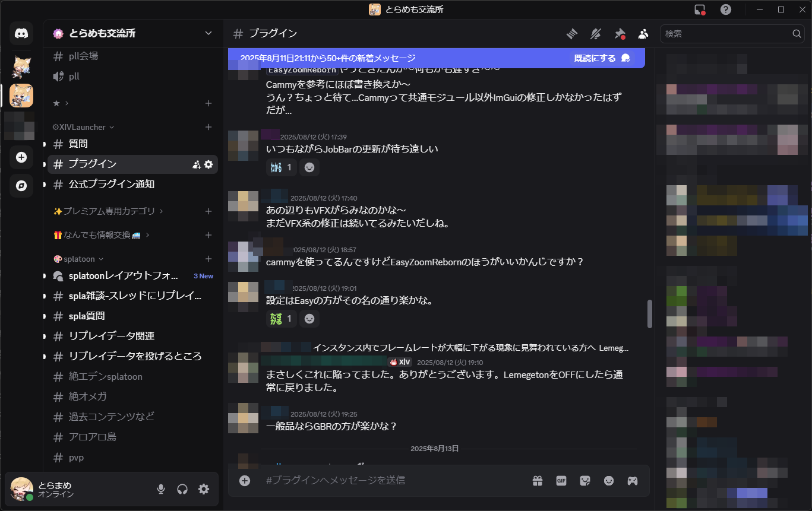Jump to new messages via banner text
The height and width of the screenshot is (511, 812).
coord(328,58)
